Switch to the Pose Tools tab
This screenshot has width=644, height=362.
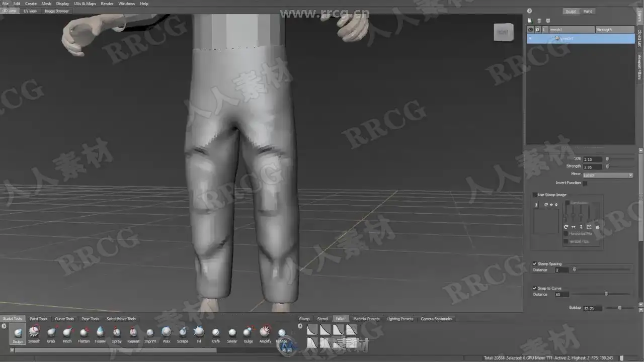click(x=91, y=319)
